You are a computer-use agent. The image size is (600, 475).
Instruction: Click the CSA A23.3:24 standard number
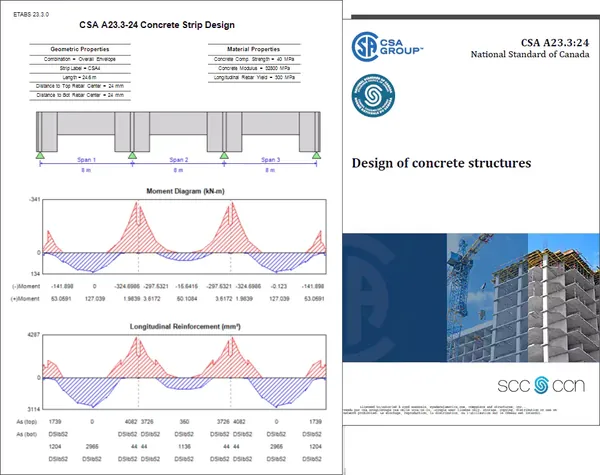555,42
